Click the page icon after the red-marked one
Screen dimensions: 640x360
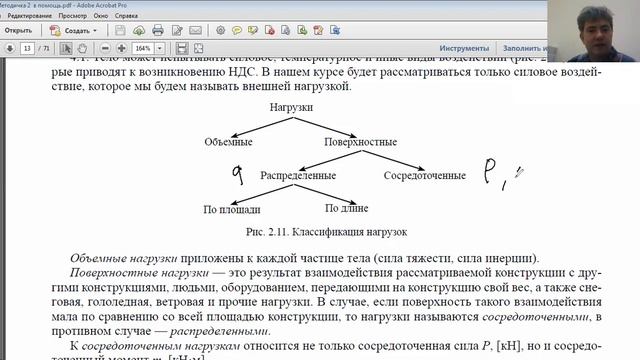(286, 31)
